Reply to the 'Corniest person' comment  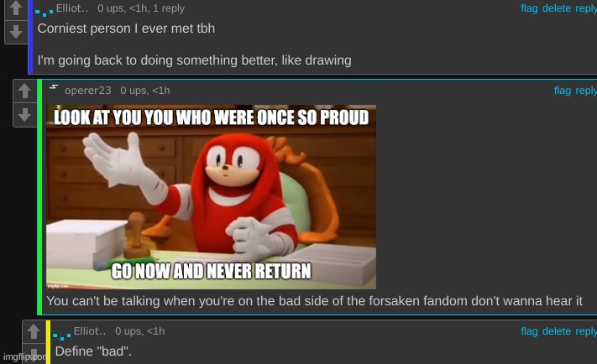pyautogui.click(x=586, y=8)
